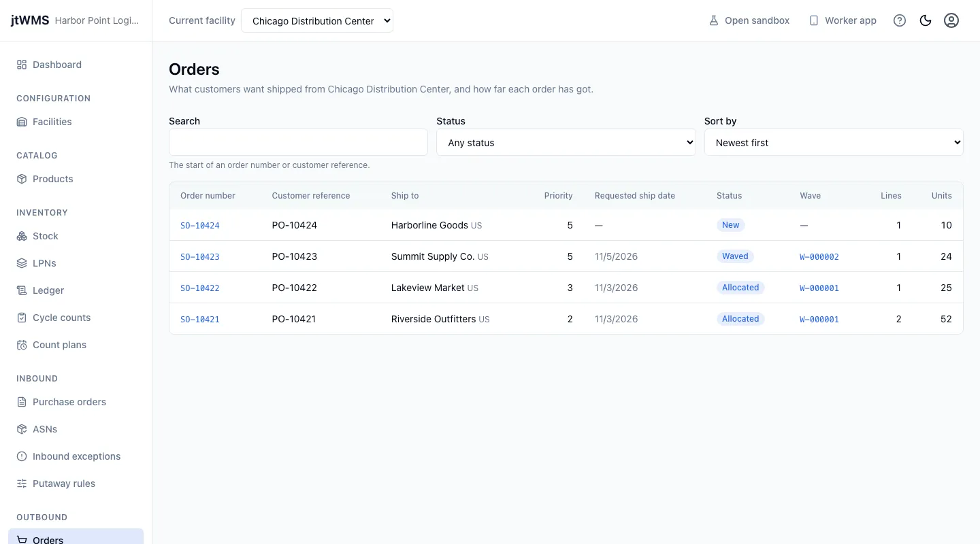The width and height of the screenshot is (980, 544).
Task: Click the Putaway rules sliders icon
Action: point(22,483)
